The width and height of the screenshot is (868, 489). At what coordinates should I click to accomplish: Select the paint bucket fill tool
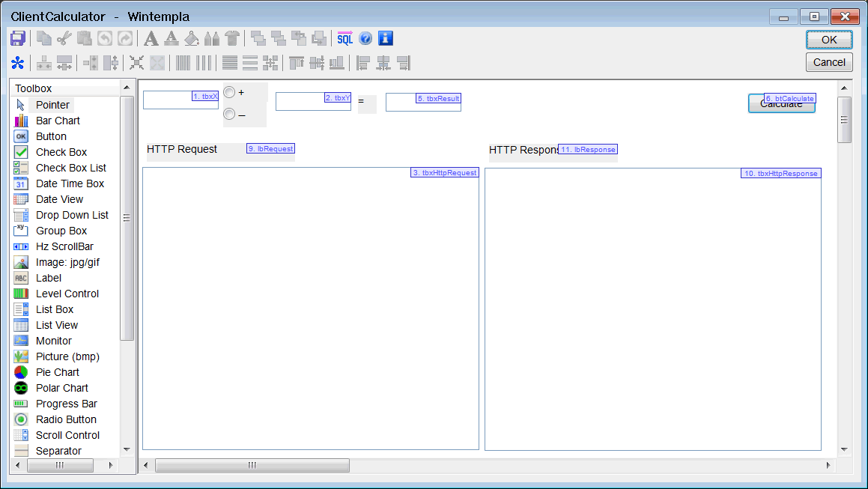point(192,38)
